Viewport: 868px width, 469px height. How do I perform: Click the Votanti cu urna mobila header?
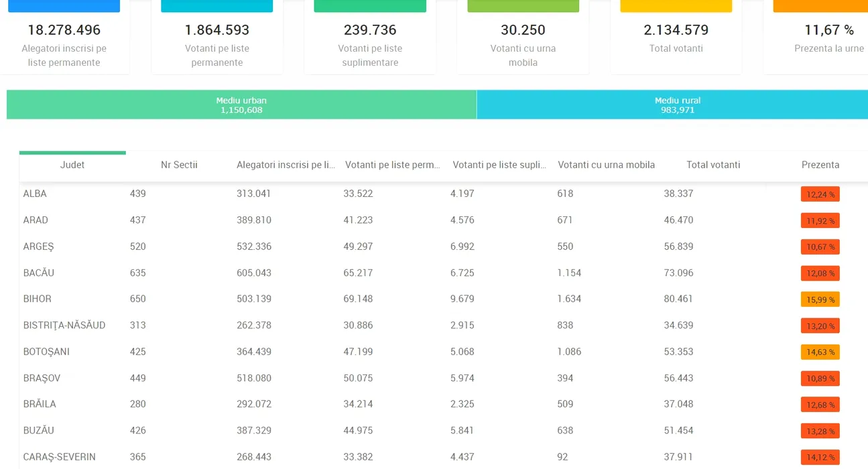[606, 165]
